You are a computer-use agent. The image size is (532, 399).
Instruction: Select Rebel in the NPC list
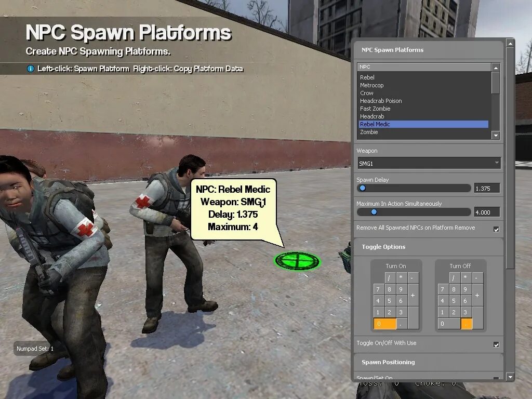(423, 77)
